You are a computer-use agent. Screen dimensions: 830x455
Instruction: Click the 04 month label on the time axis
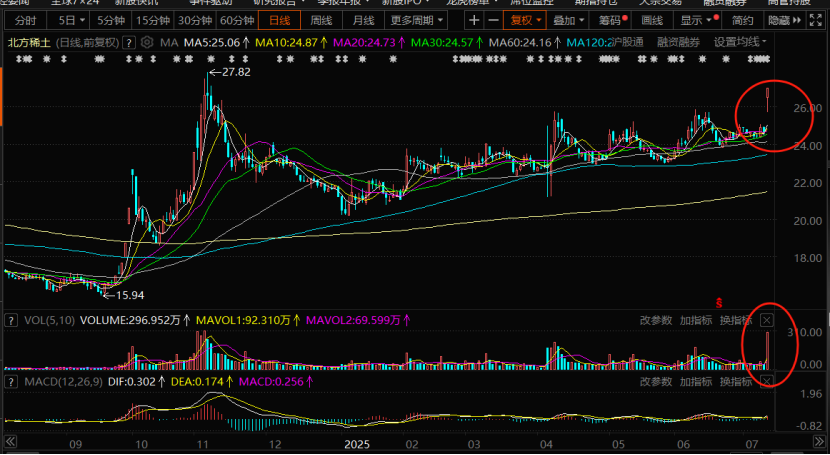point(547,443)
